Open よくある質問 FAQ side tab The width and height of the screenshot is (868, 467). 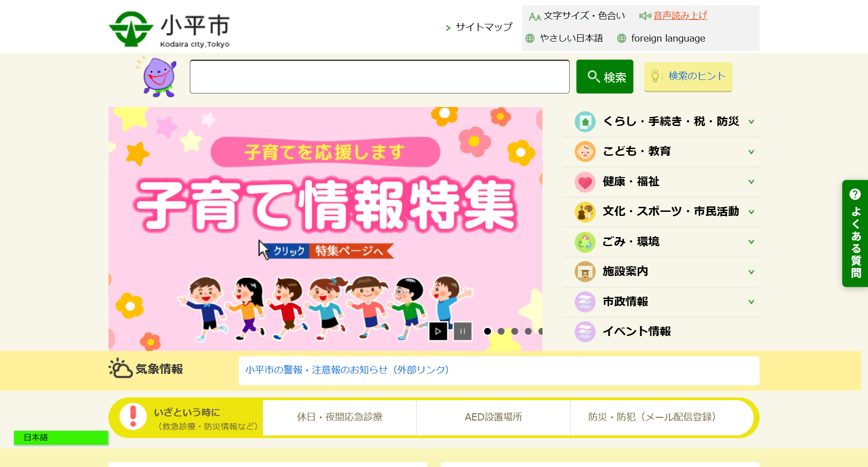(x=855, y=233)
